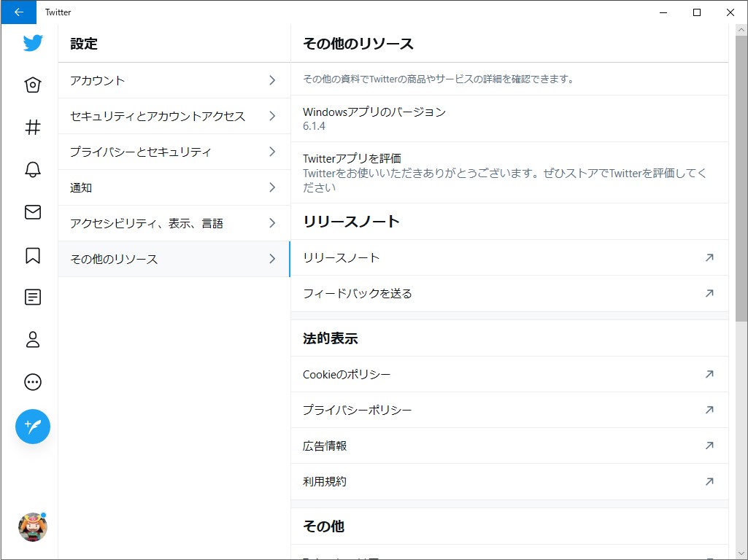Open the Explore hashtag icon
748x560 pixels.
coord(32,127)
